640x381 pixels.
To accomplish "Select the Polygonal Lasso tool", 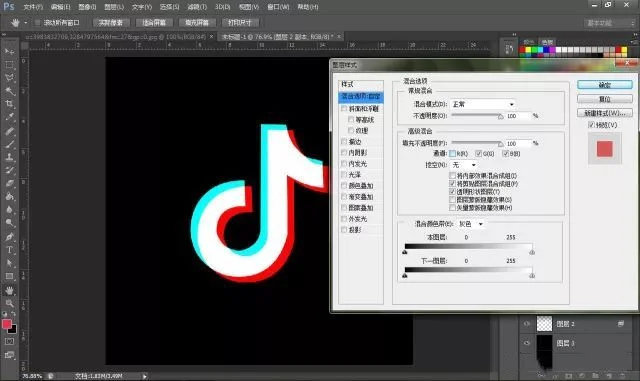I will click(9, 78).
